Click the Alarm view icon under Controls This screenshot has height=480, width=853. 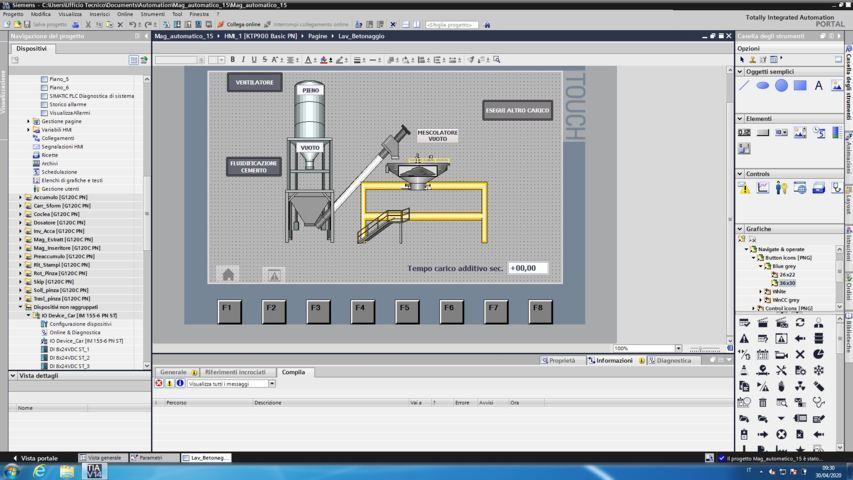(745, 187)
